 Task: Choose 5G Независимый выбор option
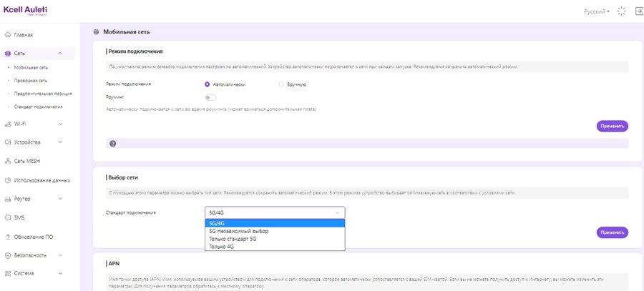[x=238, y=231]
